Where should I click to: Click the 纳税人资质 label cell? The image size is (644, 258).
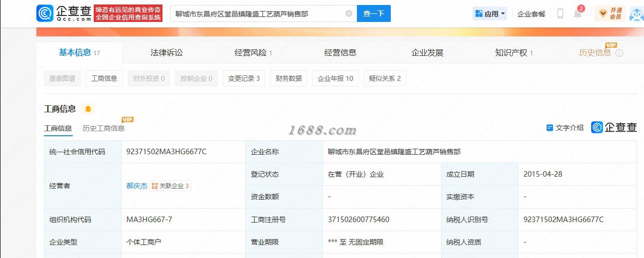(480, 242)
